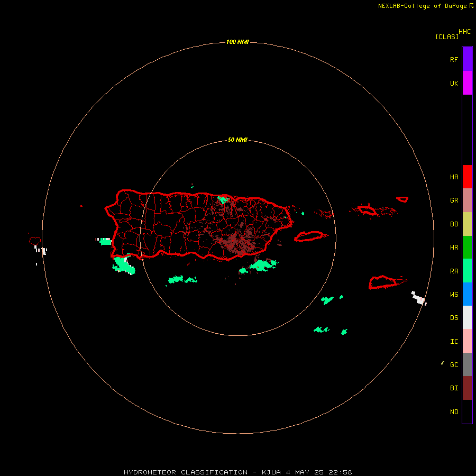Screen dimensions: 476x476
Task: Click the pink IC color swatch
Action: coord(467,341)
